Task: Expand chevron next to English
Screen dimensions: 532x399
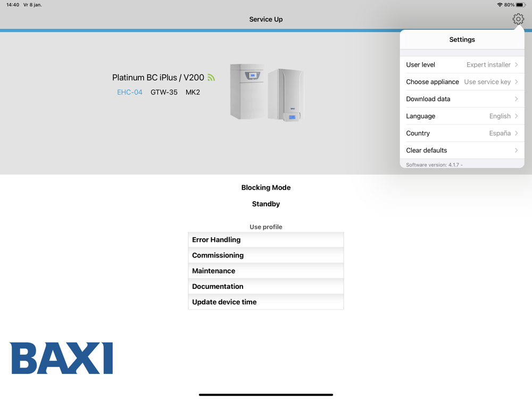Action: (516, 116)
